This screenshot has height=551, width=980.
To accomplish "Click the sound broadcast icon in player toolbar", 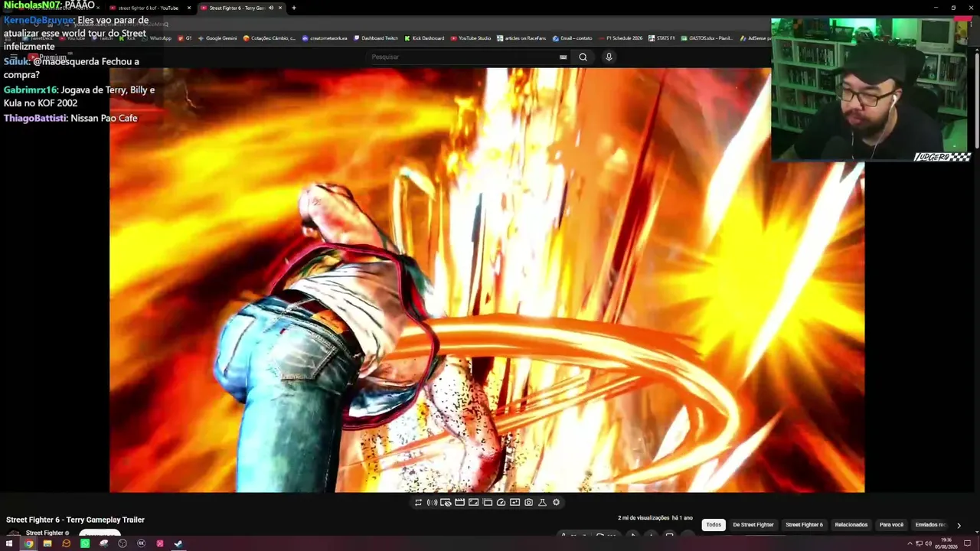I will click(x=432, y=503).
